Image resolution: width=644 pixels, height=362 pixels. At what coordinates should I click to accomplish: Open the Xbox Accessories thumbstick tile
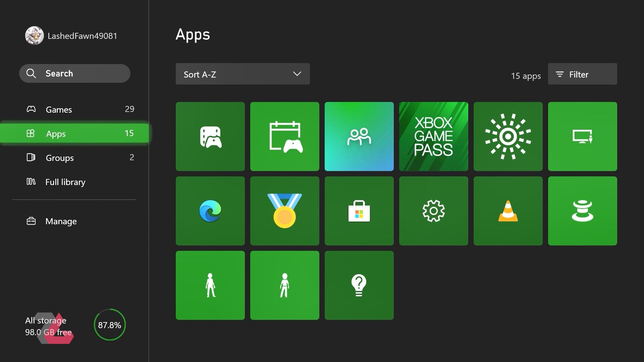point(583,211)
